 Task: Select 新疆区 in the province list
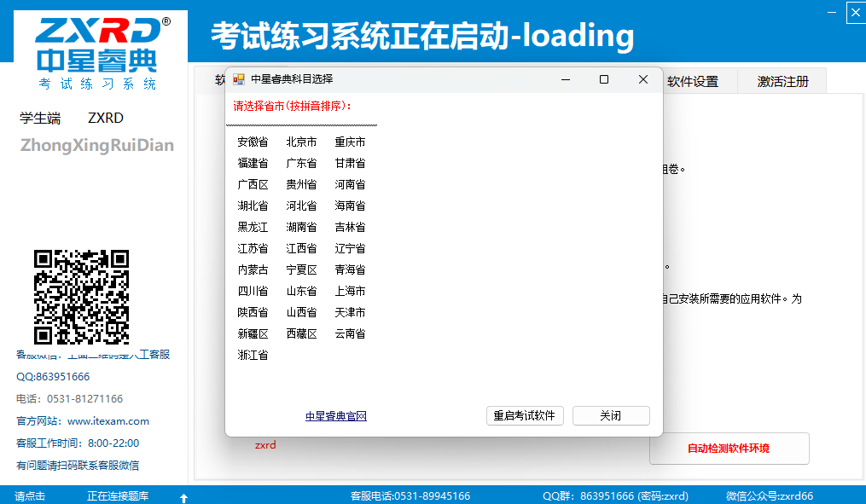(253, 333)
